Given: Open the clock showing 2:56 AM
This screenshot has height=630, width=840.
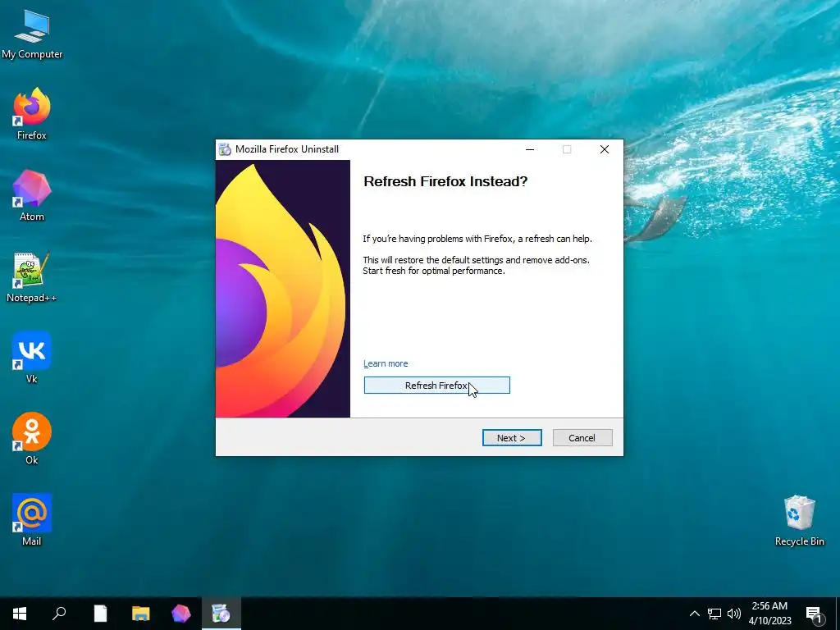Looking at the screenshot, I should coord(769,614).
